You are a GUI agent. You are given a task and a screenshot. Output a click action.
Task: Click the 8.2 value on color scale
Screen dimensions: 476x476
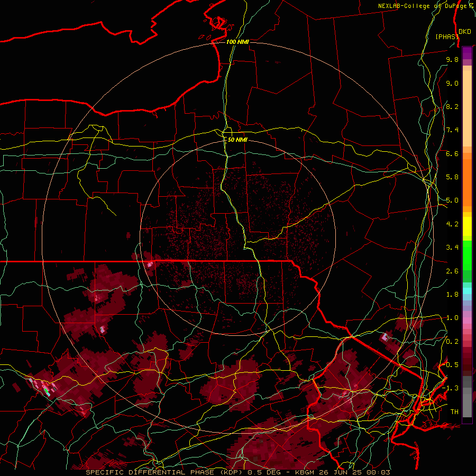pos(452,106)
